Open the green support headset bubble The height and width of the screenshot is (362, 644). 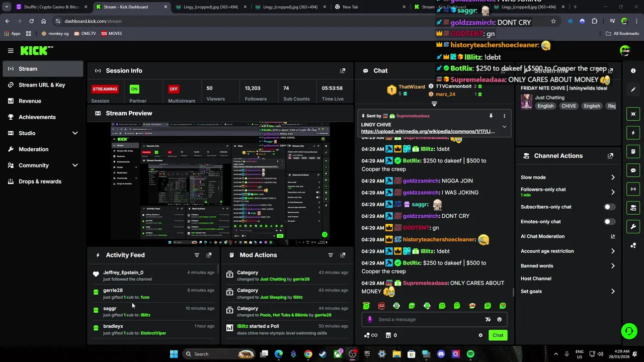[x=629, y=331]
